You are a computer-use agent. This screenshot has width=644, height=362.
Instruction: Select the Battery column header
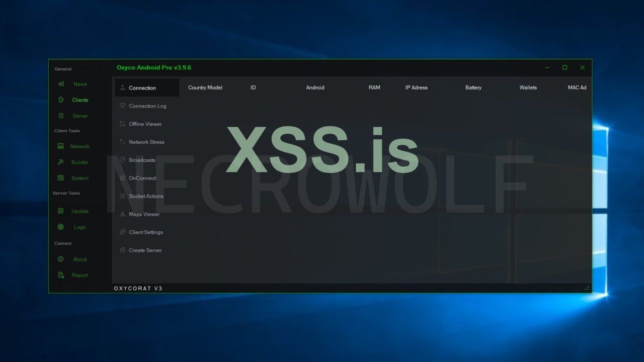[x=473, y=87]
